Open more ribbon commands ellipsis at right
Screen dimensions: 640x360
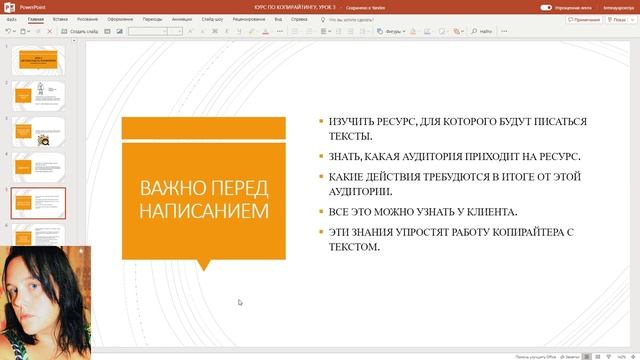504,31
